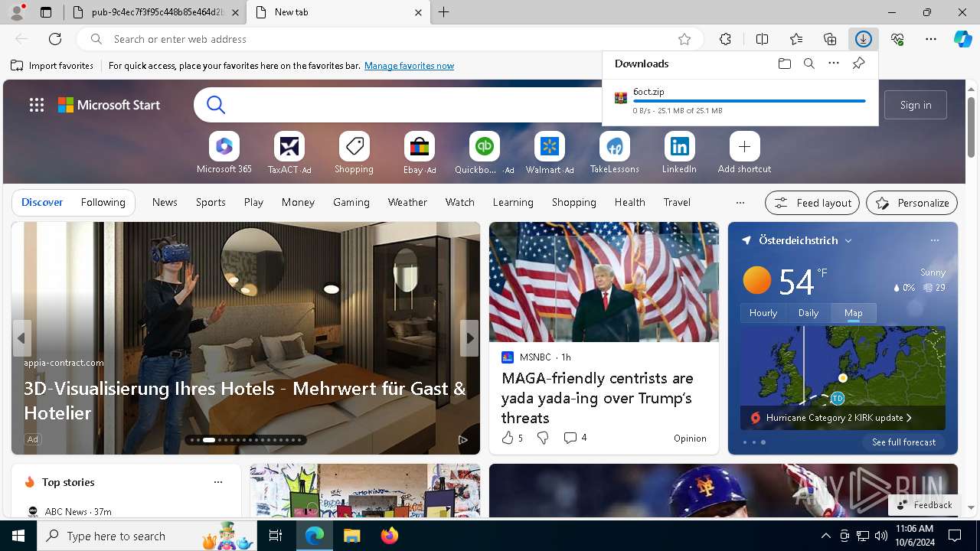Open the LinkedIn shortcut

[680, 153]
